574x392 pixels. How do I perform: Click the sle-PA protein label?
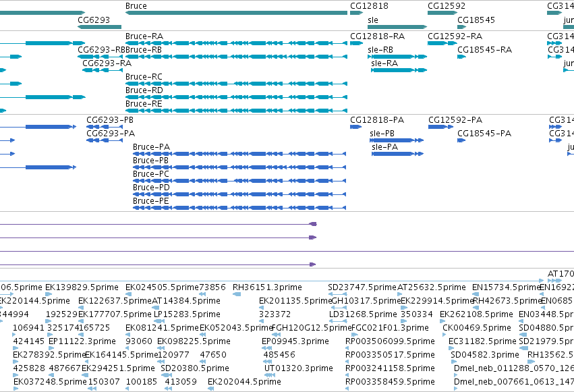click(384, 147)
